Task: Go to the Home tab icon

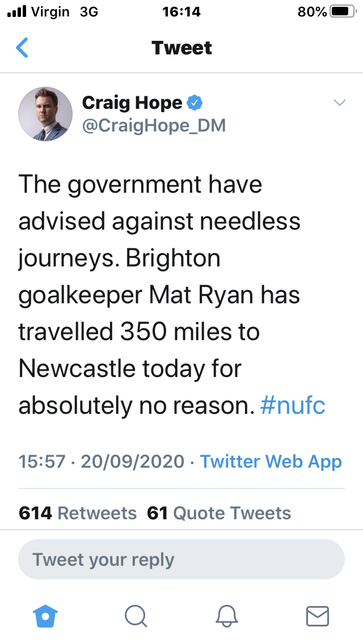Action: point(45,616)
